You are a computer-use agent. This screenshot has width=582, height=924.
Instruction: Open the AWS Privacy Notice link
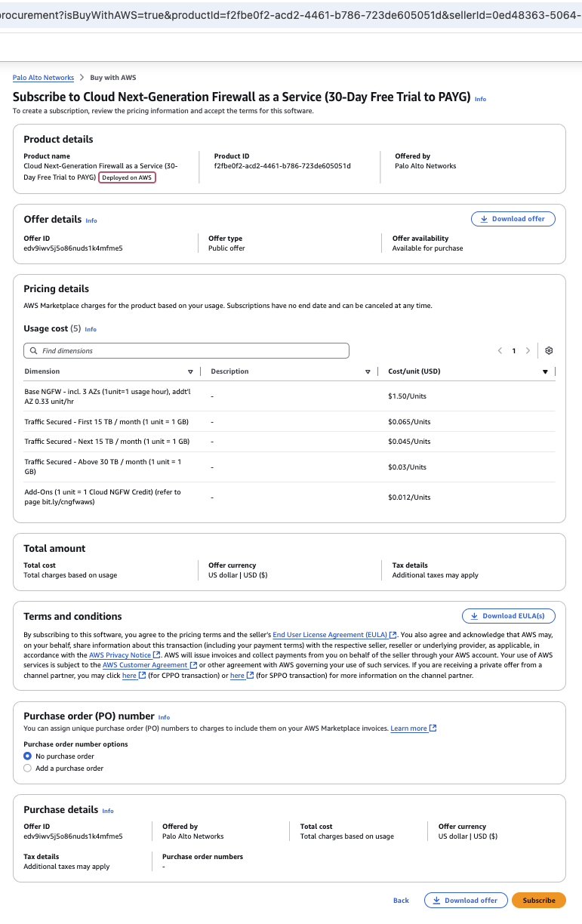point(120,655)
